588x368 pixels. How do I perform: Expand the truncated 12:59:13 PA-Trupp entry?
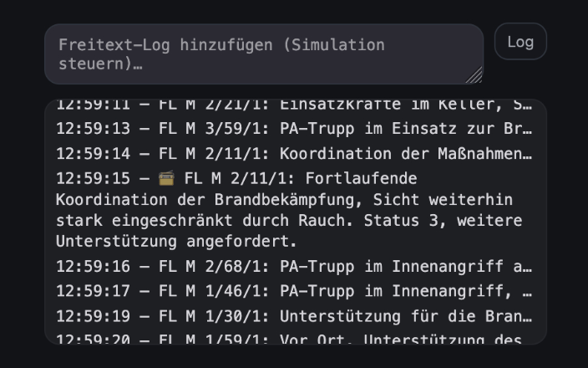coord(294,130)
